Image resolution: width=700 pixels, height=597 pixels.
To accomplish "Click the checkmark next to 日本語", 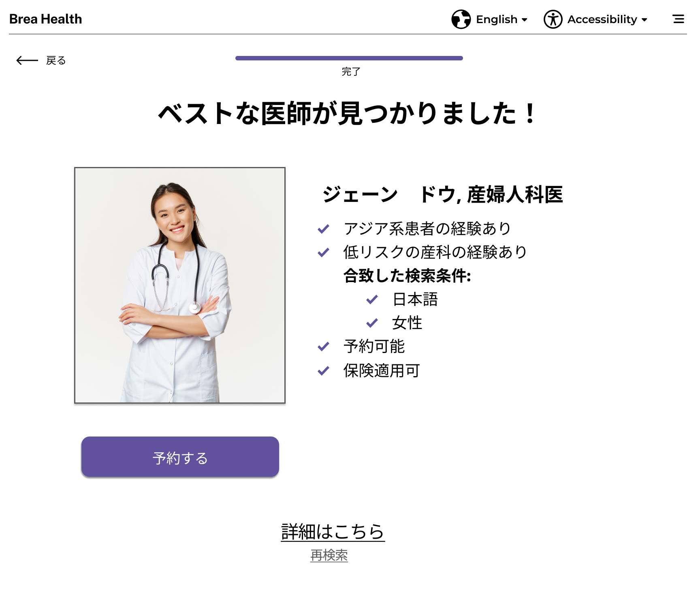I will pyautogui.click(x=372, y=300).
